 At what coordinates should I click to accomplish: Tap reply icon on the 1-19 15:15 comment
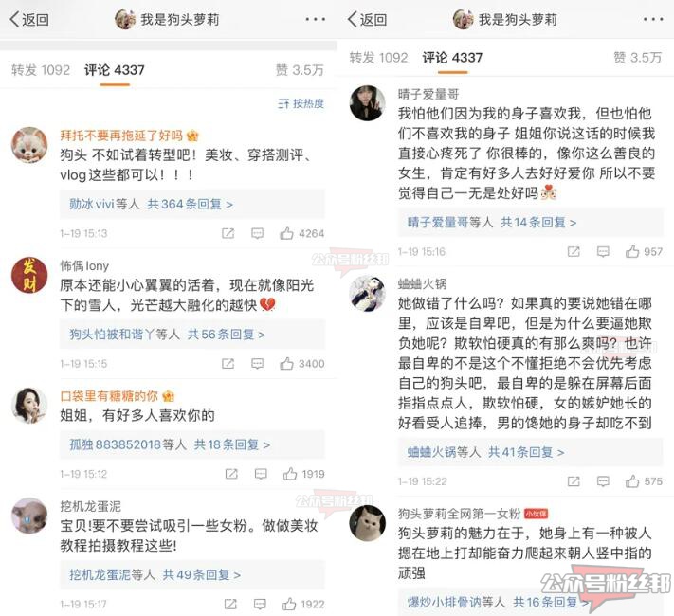(258, 364)
